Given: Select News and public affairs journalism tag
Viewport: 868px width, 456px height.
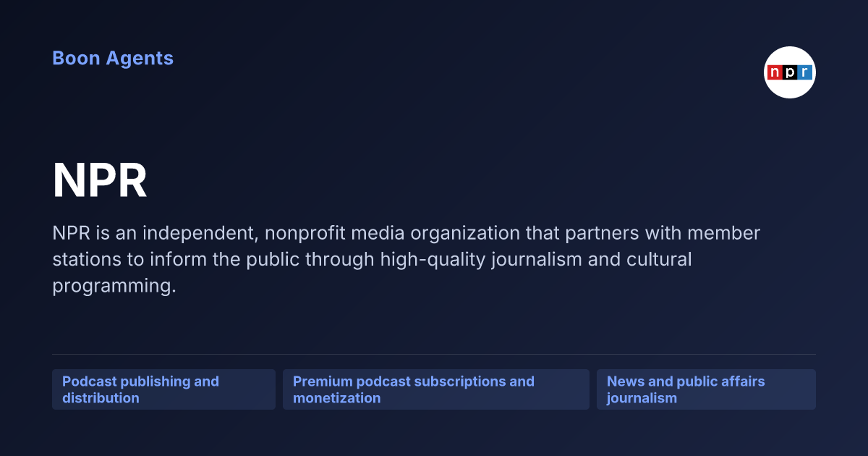Looking at the screenshot, I should coord(706,389).
